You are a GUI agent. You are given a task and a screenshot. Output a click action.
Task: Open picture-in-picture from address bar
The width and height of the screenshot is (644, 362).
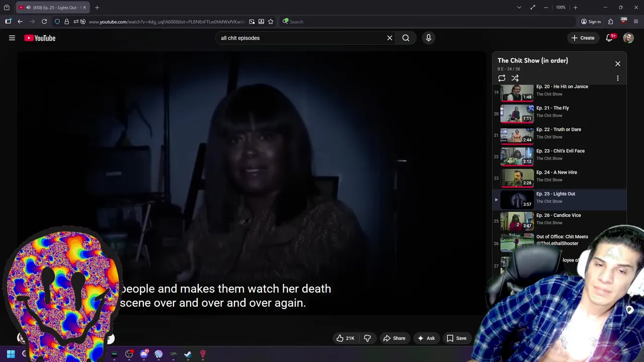252,22
